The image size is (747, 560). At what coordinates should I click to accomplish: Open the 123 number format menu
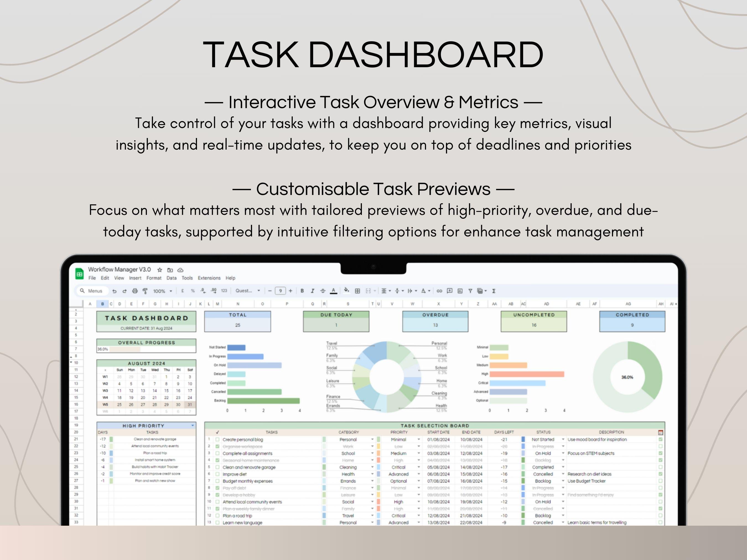224,291
